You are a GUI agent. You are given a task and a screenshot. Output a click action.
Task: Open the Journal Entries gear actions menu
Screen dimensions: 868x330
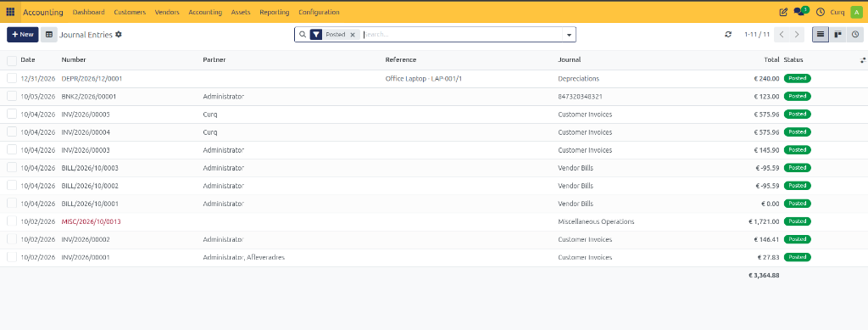[x=119, y=34]
